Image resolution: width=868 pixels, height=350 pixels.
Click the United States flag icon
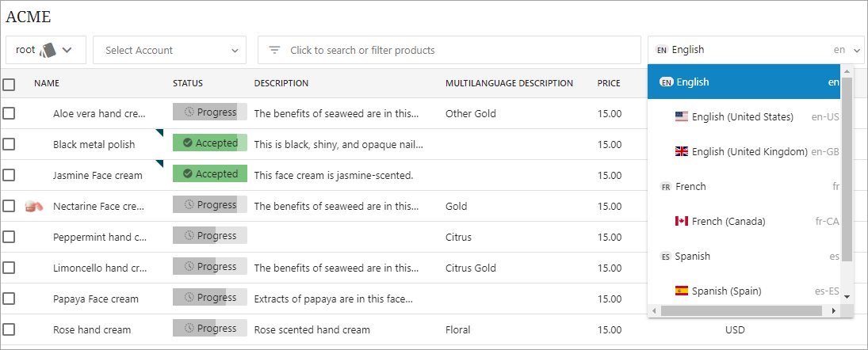point(682,116)
